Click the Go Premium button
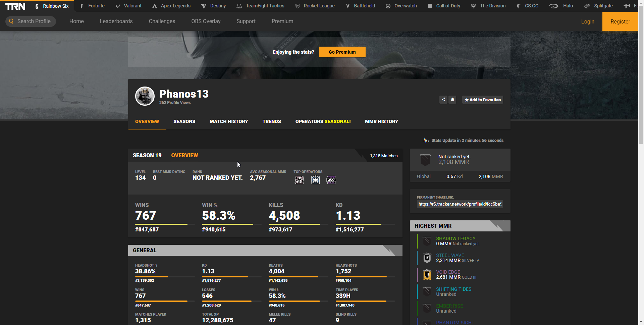Viewport: 644px width, 325px height. coord(342,52)
